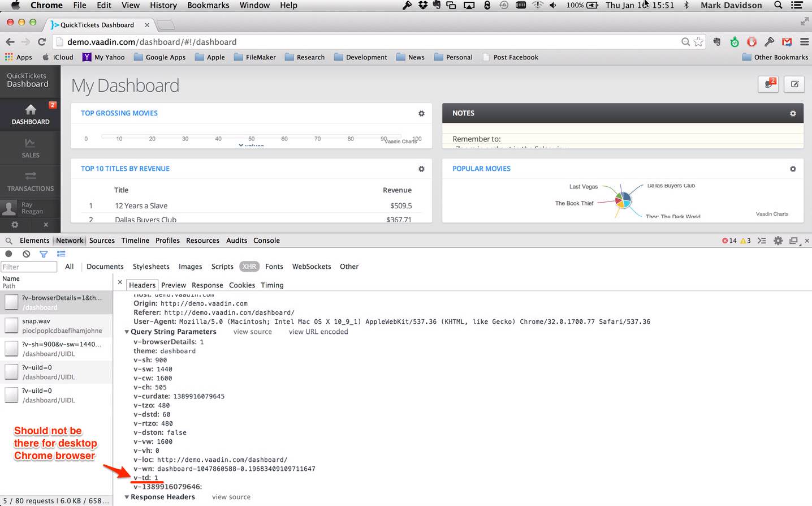Viewport: 812px width, 506px height.
Task: Reload the page in Chrome
Action: click(41, 41)
